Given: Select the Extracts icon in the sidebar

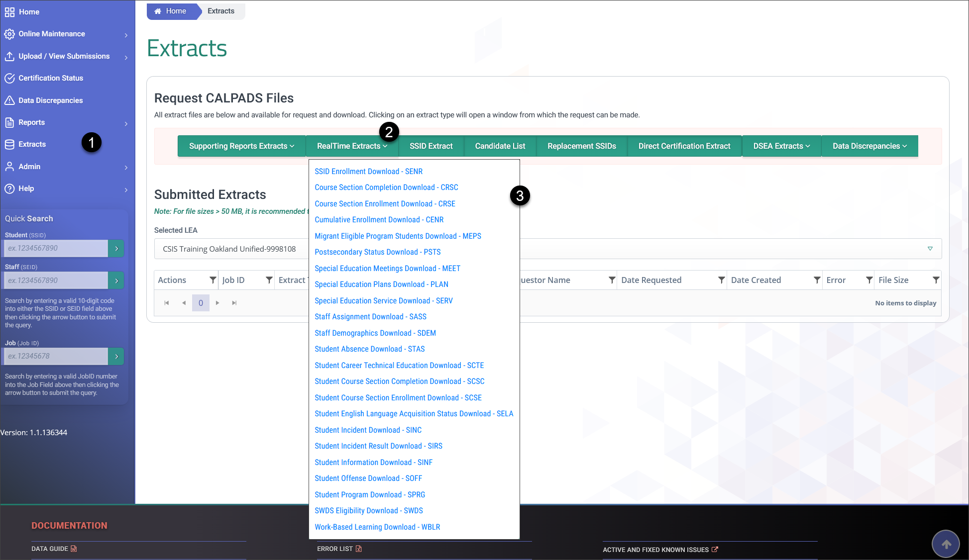Looking at the screenshot, I should [x=10, y=144].
